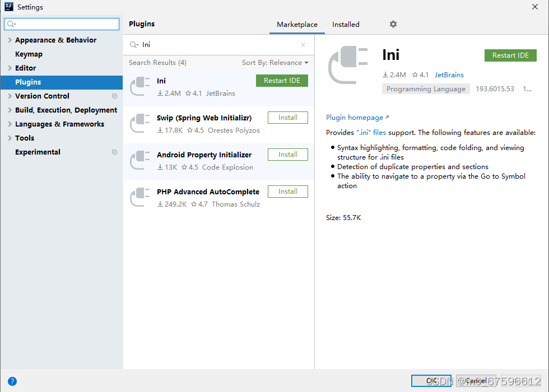Open plugin search history magnifier

pos(134,45)
